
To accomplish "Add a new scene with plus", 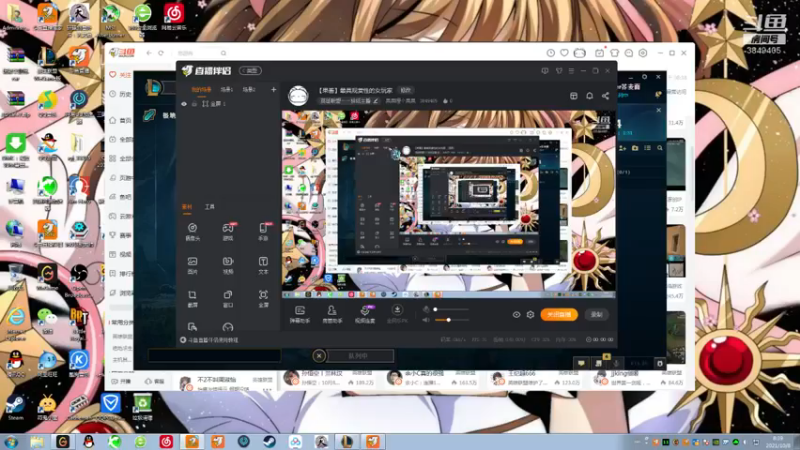I will pyautogui.click(x=273, y=90).
